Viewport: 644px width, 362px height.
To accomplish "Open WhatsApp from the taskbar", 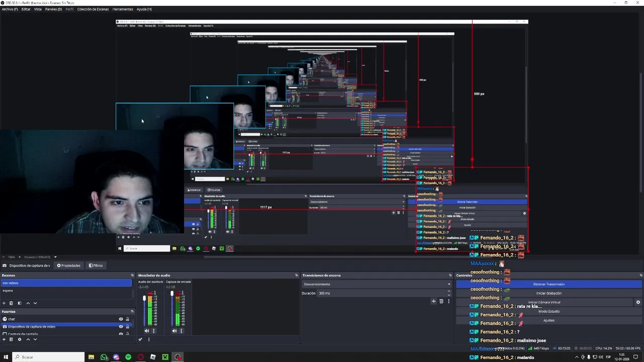I will pyautogui.click(x=104, y=357).
